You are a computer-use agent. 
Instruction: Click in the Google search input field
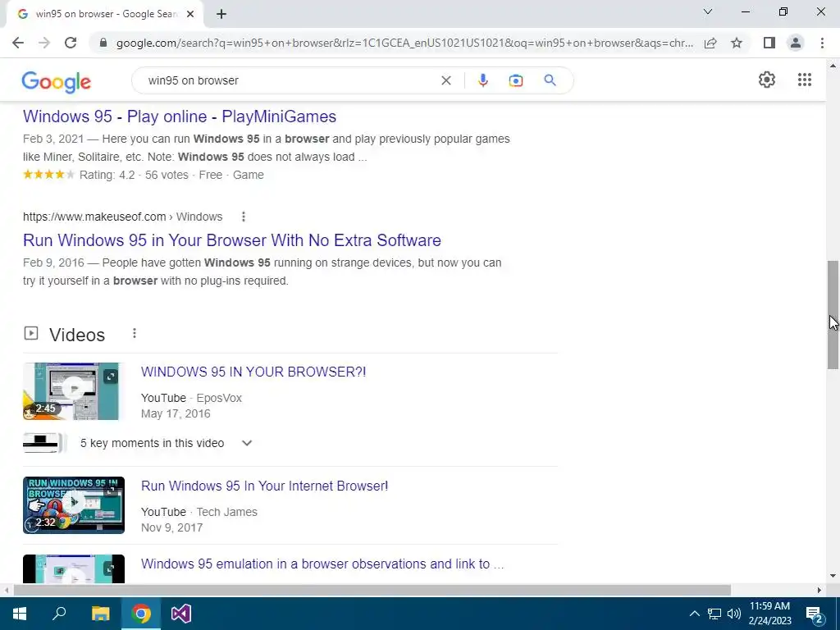click(x=290, y=80)
